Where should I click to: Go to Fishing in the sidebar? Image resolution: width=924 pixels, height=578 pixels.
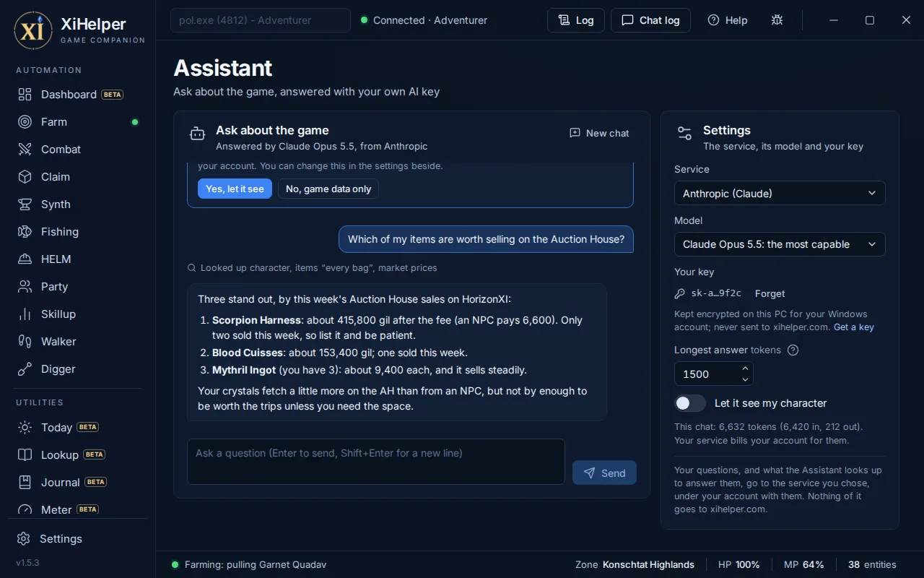[x=77, y=232]
